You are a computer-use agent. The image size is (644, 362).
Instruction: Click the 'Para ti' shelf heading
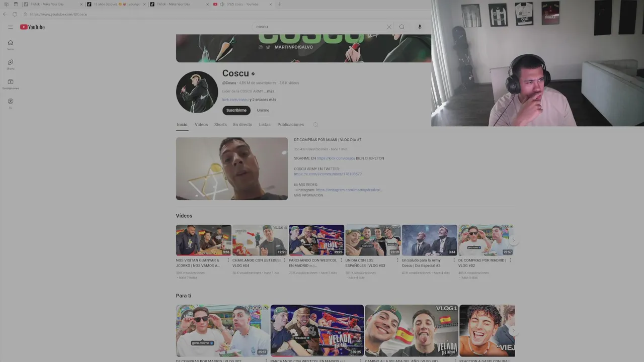coord(184,296)
